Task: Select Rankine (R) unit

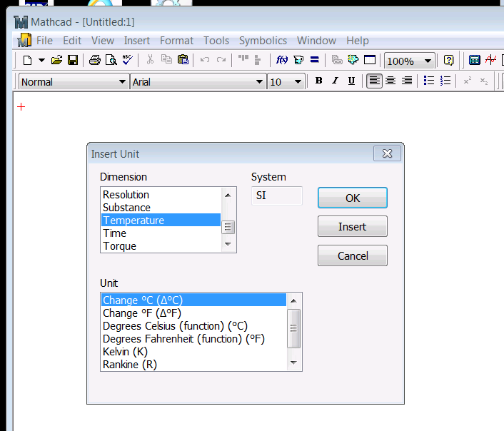Action: pyautogui.click(x=194, y=364)
